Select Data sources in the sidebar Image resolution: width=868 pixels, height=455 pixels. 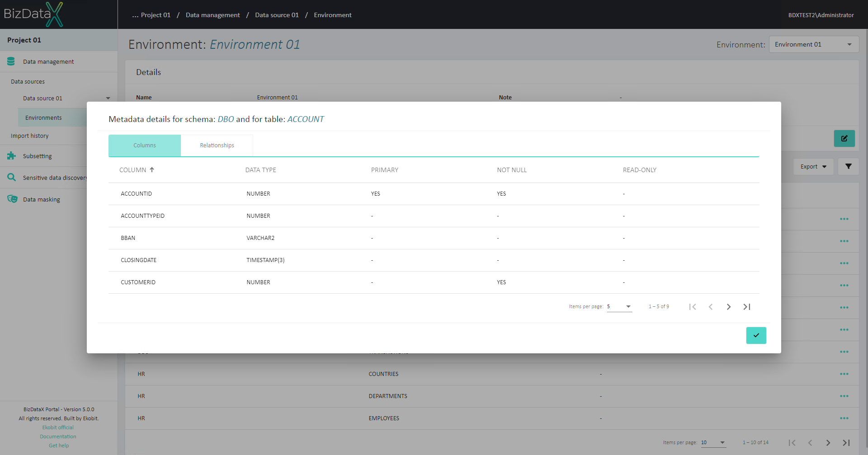(28, 81)
